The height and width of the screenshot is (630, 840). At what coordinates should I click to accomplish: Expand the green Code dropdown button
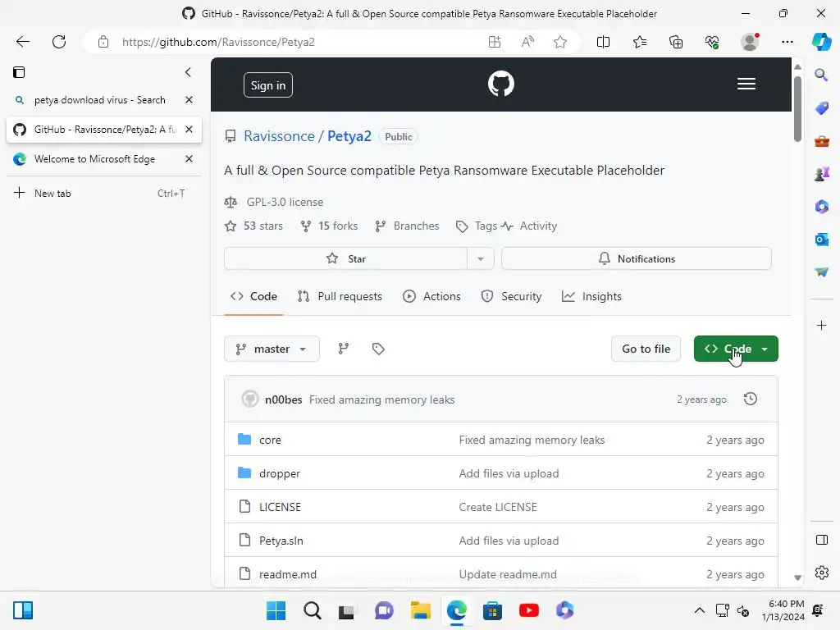tap(736, 349)
